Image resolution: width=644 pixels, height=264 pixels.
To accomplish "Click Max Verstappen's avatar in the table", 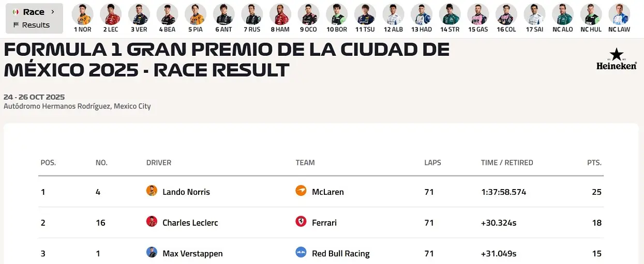I will (x=152, y=253).
